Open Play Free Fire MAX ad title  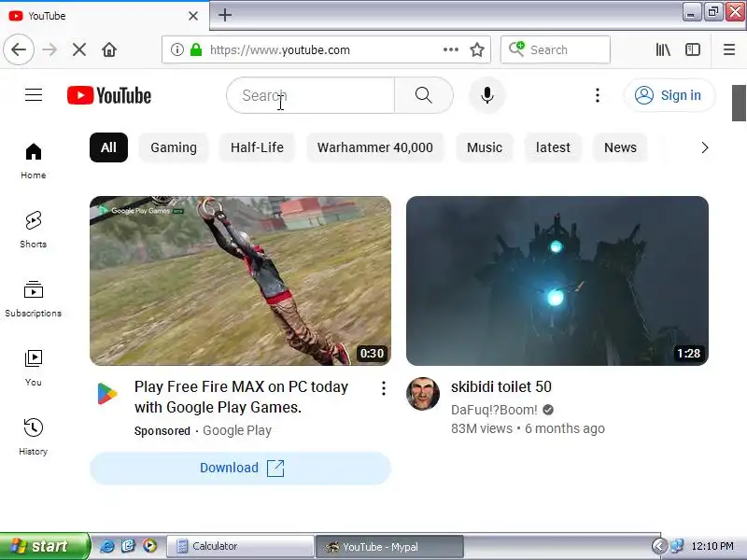[242, 397]
